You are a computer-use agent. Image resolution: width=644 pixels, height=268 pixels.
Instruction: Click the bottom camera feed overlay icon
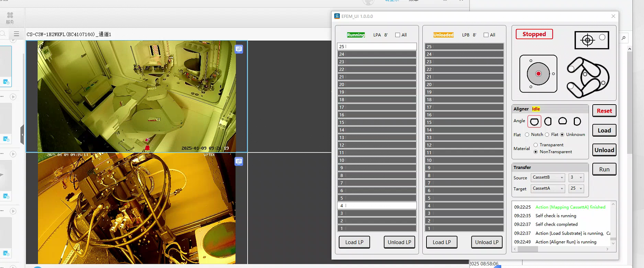[239, 162]
